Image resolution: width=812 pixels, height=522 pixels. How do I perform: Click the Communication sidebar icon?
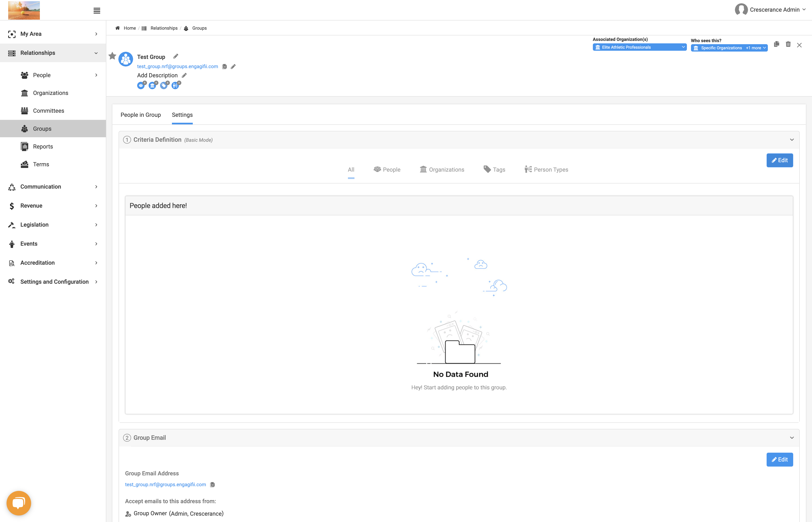point(12,187)
